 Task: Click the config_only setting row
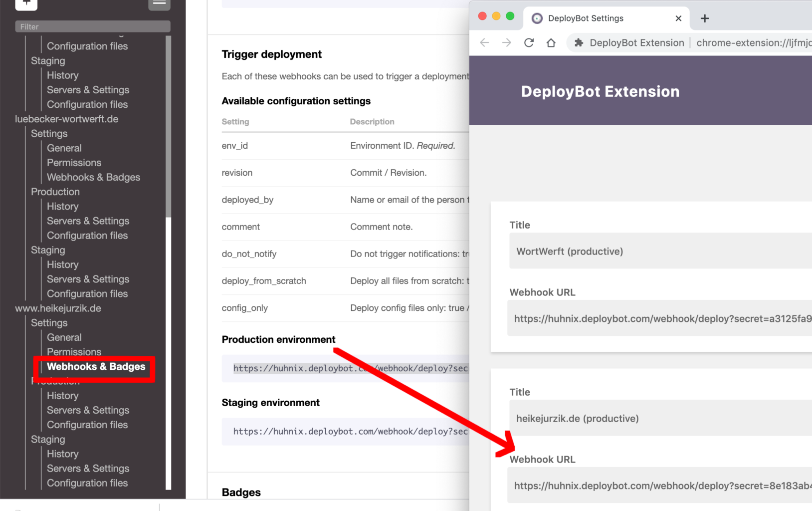click(x=345, y=308)
